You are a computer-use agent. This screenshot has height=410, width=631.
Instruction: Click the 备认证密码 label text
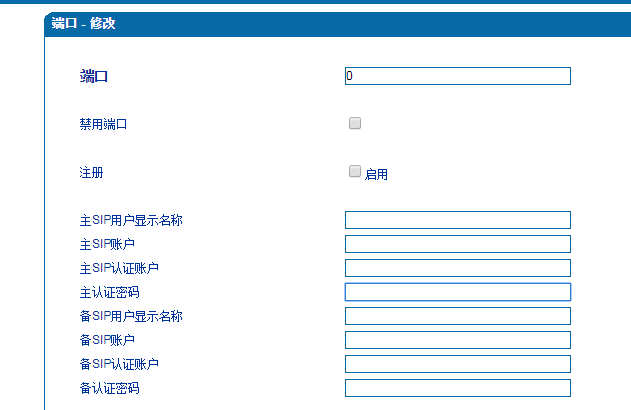pyautogui.click(x=109, y=388)
